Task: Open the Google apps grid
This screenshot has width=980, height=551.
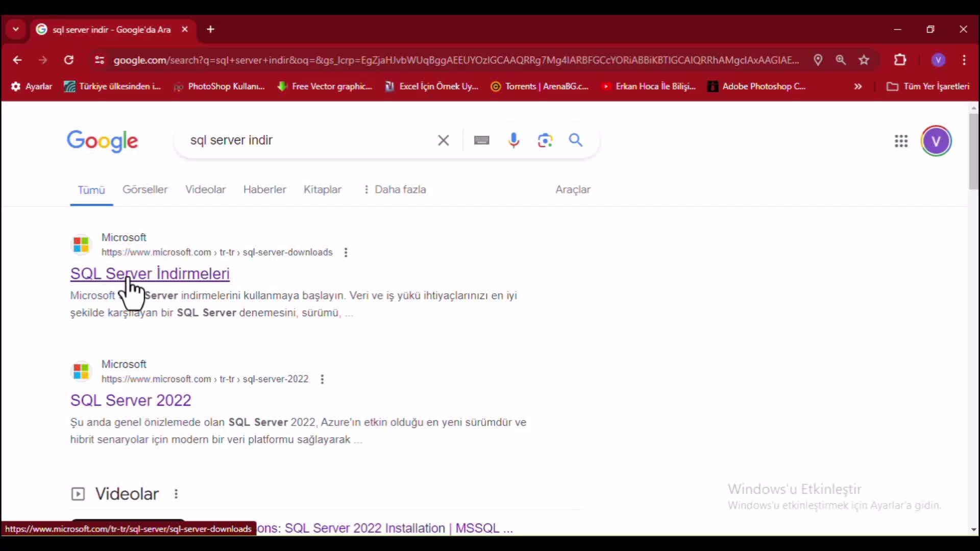Action: (x=901, y=141)
